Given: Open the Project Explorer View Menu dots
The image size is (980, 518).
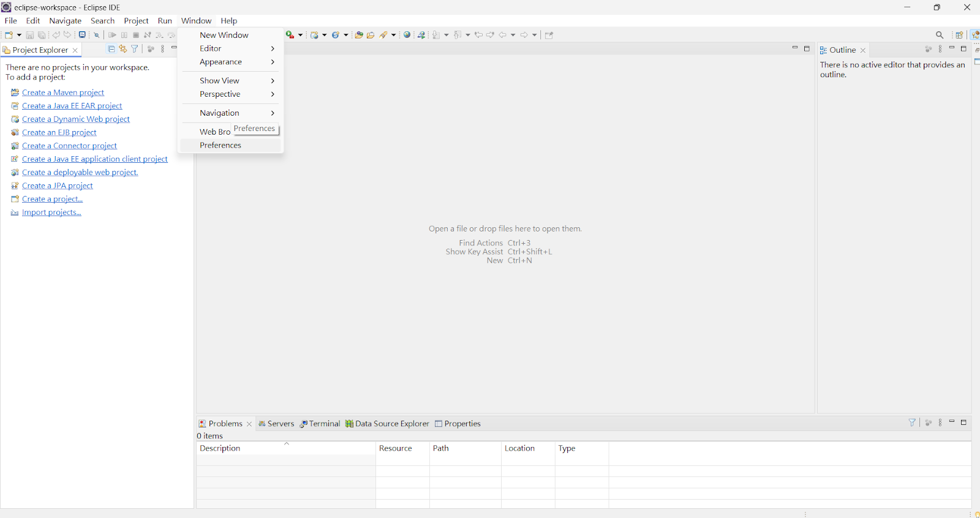Looking at the screenshot, I should (x=162, y=49).
